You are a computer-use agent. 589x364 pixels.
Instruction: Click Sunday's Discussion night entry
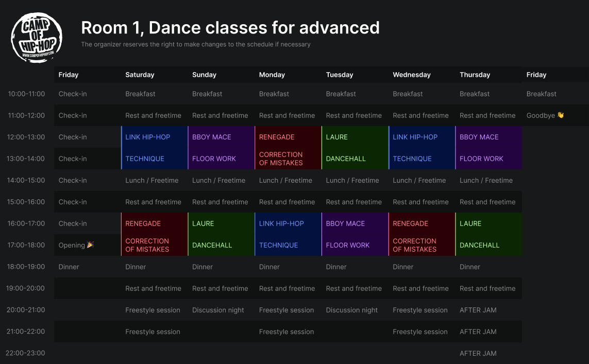coord(218,310)
